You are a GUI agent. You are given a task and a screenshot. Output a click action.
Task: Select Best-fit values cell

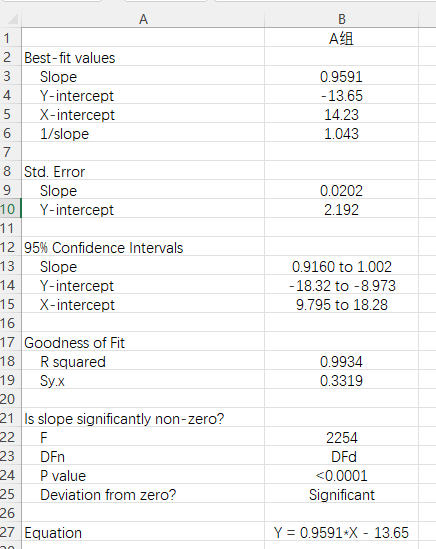pos(143,57)
